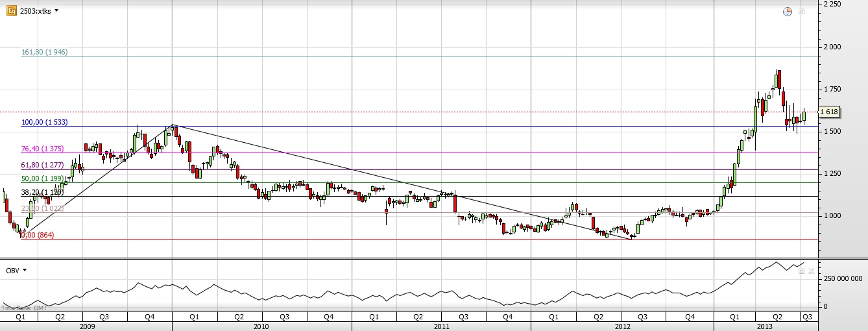The width and height of the screenshot is (868, 331).
Task: Open the OBV indicator dropdown
Action: [x=25, y=270]
